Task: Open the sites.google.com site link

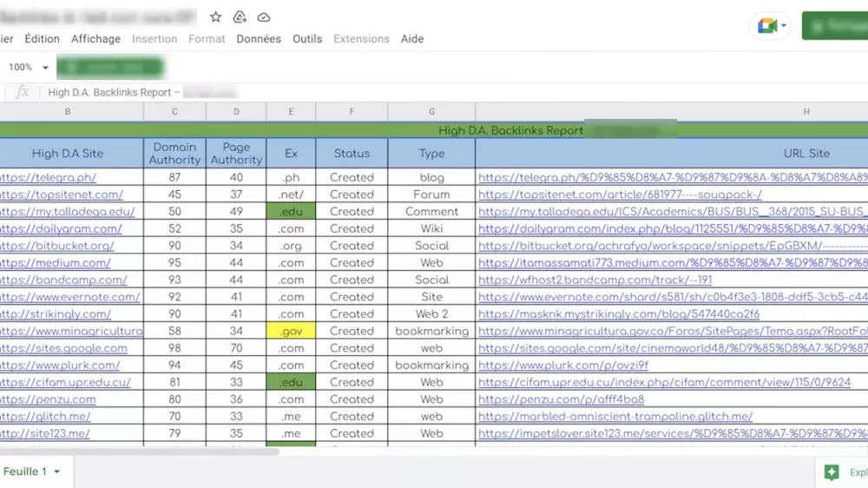Action: pyautogui.click(x=63, y=348)
